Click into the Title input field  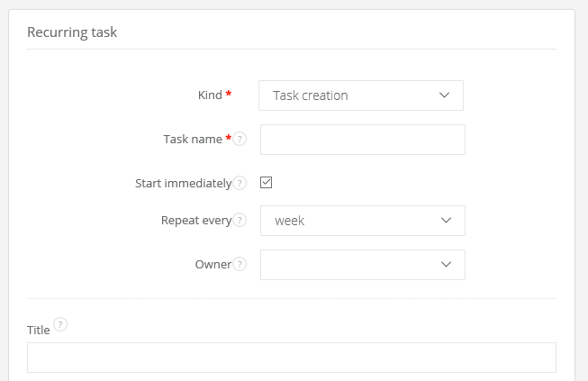[292, 358]
